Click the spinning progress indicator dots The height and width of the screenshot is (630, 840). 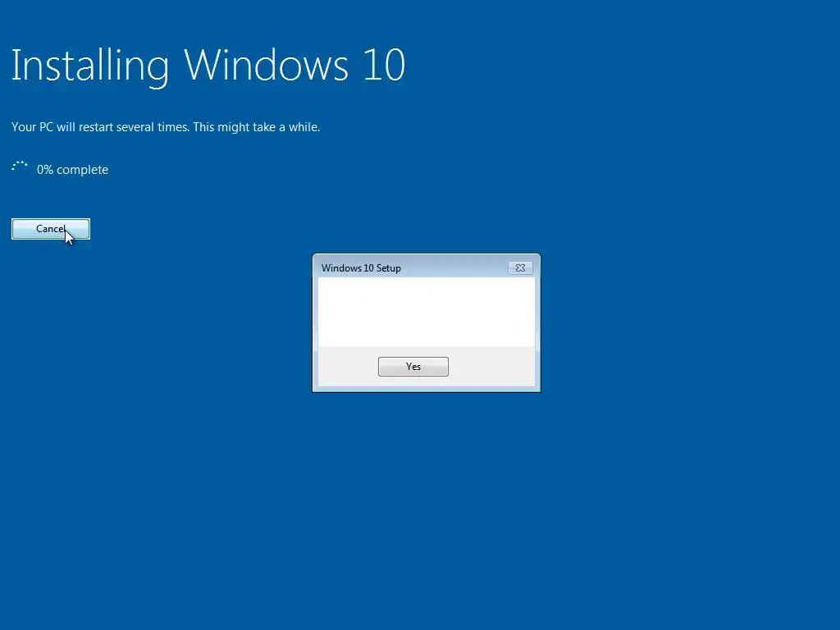click(20, 167)
